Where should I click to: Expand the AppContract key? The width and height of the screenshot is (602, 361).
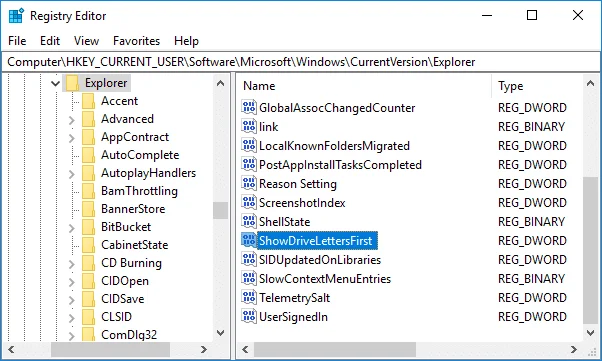pyautogui.click(x=71, y=138)
